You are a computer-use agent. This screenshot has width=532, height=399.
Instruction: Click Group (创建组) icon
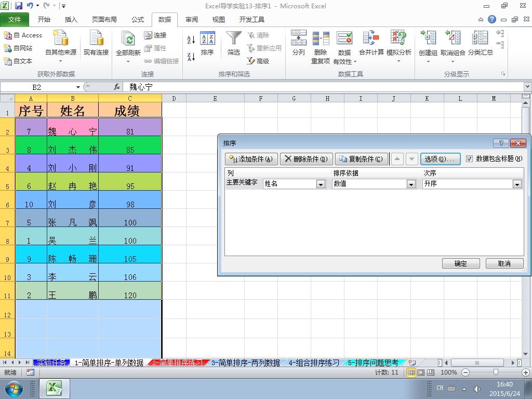pos(428,46)
